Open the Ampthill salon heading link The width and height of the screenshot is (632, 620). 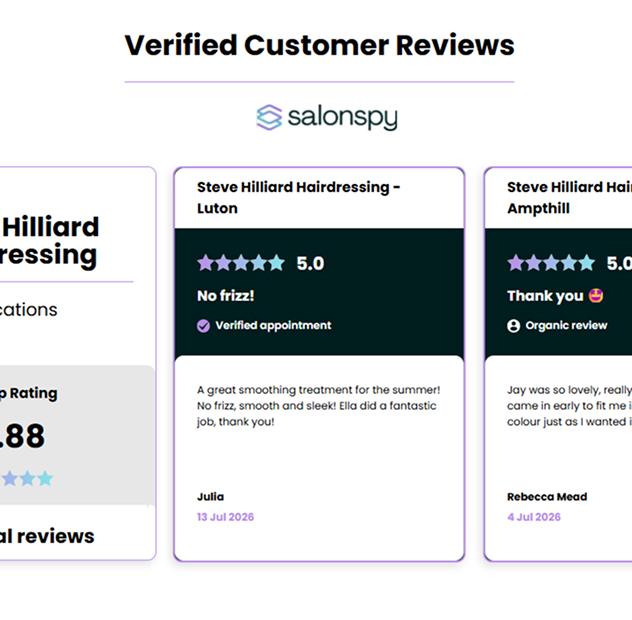tap(569, 198)
